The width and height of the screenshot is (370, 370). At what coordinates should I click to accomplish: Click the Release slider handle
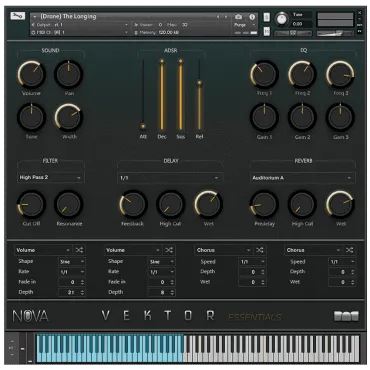click(199, 83)
